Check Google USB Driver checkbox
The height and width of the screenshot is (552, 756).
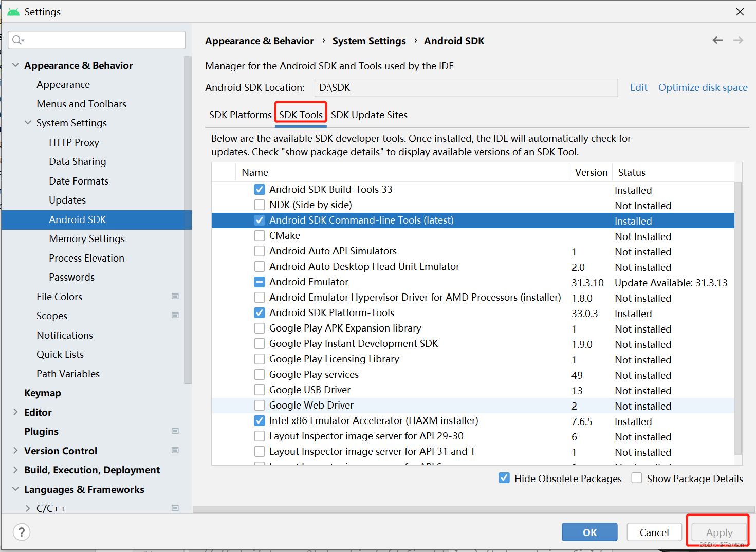click(260, 390)
